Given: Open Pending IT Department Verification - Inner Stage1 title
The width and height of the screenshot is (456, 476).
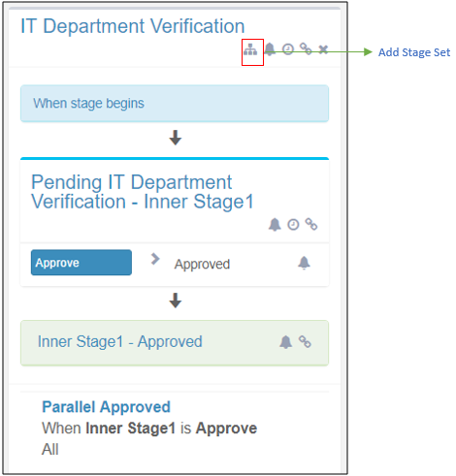Looking at the screenshot, I should [x=143, y=192].
